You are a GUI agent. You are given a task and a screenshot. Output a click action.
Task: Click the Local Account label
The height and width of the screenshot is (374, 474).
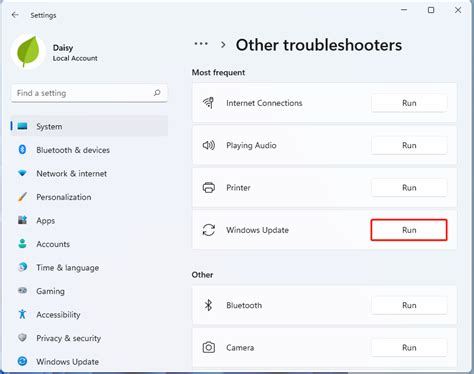click(x=75, y=58)
